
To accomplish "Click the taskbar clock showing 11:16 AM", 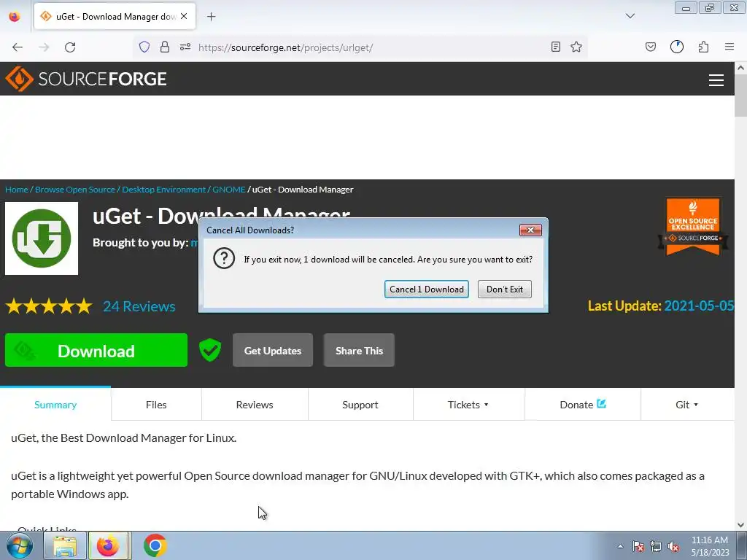I will click(709, 545).
